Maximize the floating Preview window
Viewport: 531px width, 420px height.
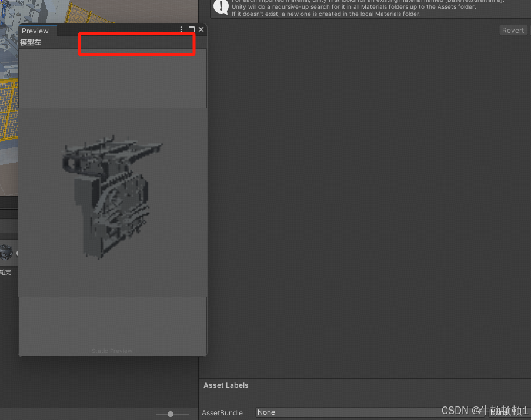[x=191, y=29]
